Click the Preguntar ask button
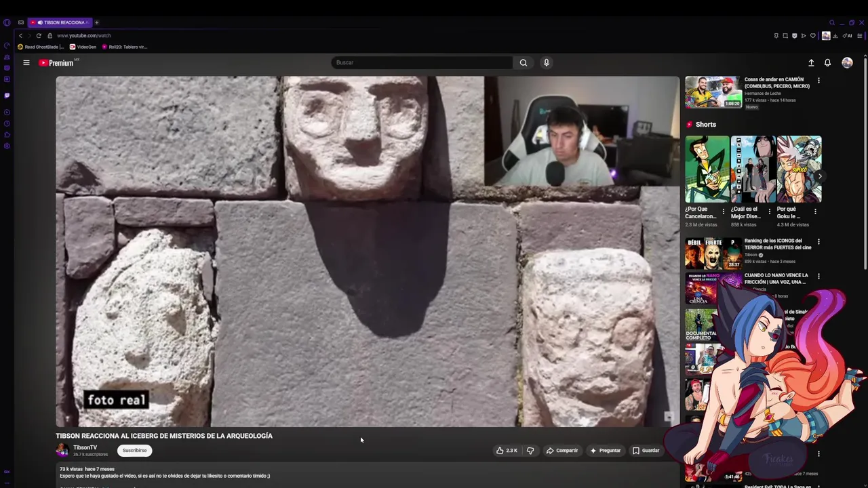The width and height of the screenshot is (868, 488). 606,450
